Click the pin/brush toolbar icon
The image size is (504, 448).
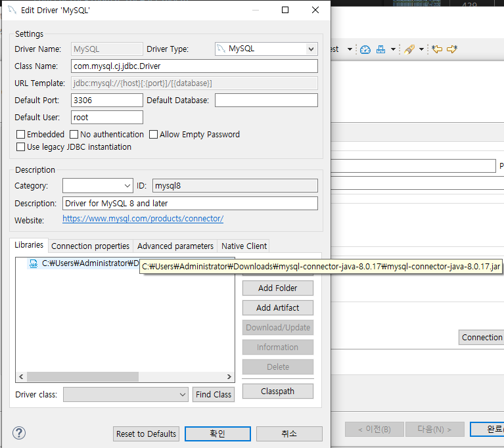tap(409, 49)
